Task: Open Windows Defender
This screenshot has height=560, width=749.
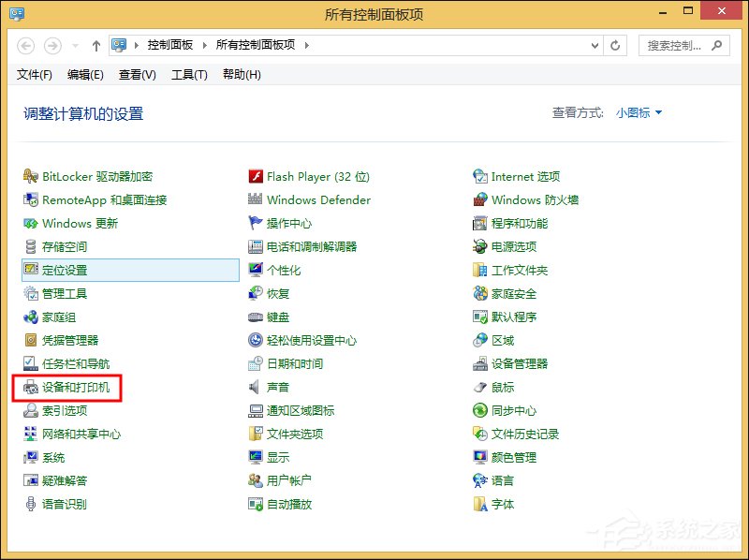Action: pos(318,199)
